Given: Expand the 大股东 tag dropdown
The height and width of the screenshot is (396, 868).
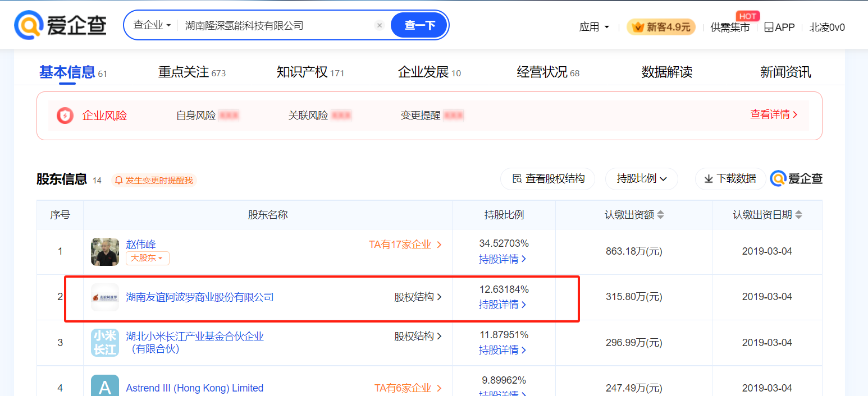Looking at the screenshot, I should point(148,258).
